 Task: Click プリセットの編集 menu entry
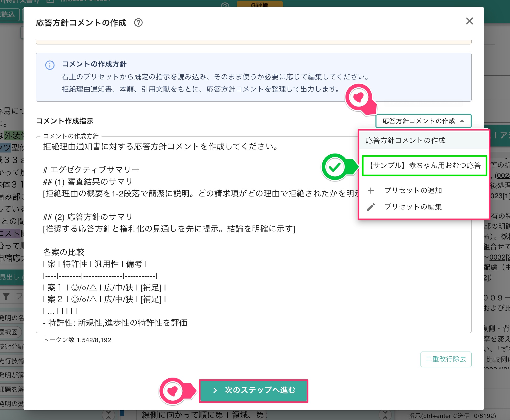pyautogui.click(x=424, y=207)
